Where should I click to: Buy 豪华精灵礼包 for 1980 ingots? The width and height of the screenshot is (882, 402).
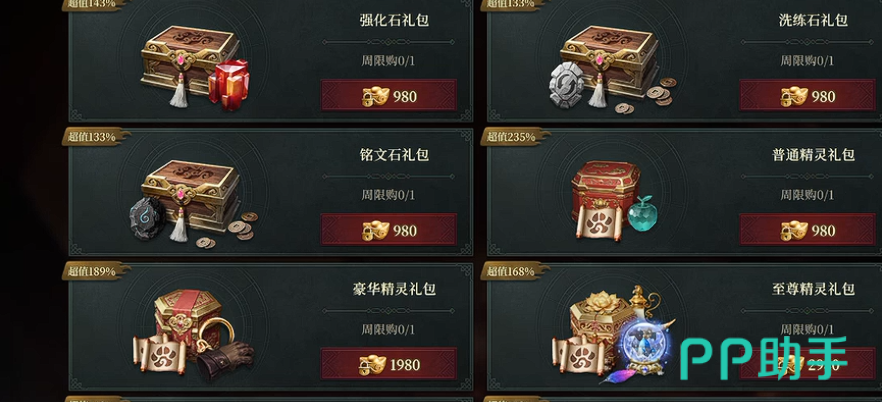[389, 365]
